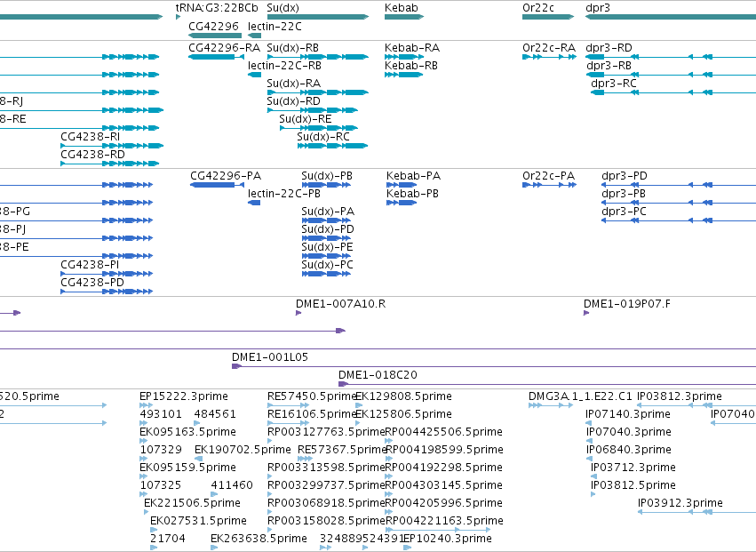Select protein Kebab-PA

point(402,185)
